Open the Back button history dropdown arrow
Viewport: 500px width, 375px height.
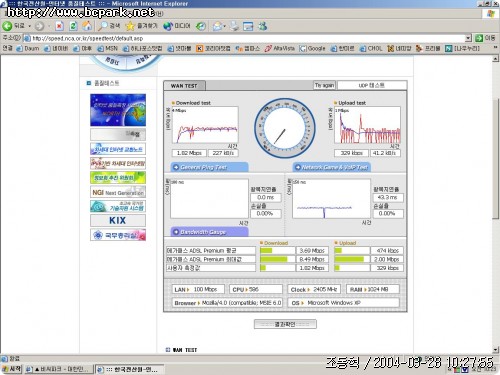pyautogui.click(x=29, y=26)
